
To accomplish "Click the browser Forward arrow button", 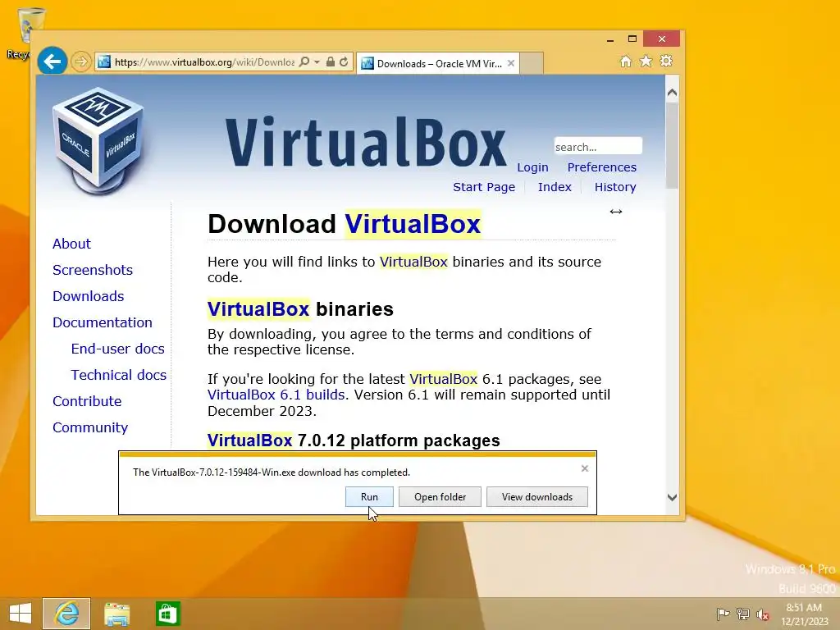I will 81,62.
